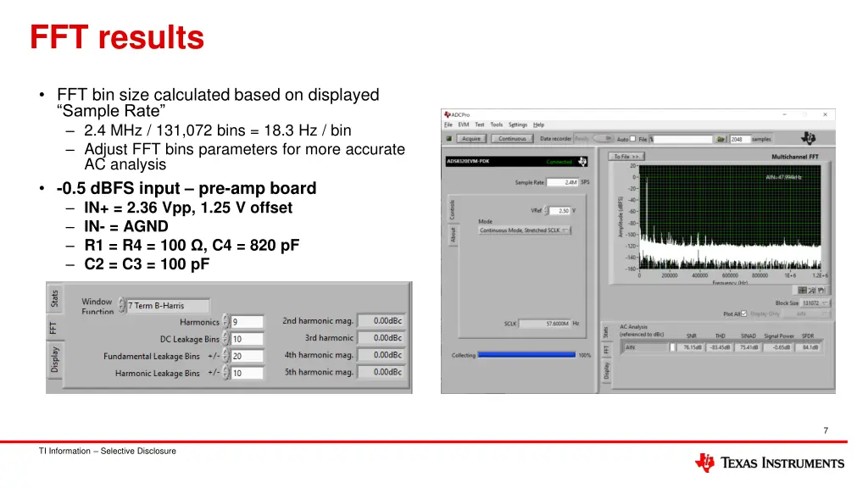This screenshot has width=868, height=488.
Task: Toggle the Data recorder Ready switch
Action: (x=604, y=139)
